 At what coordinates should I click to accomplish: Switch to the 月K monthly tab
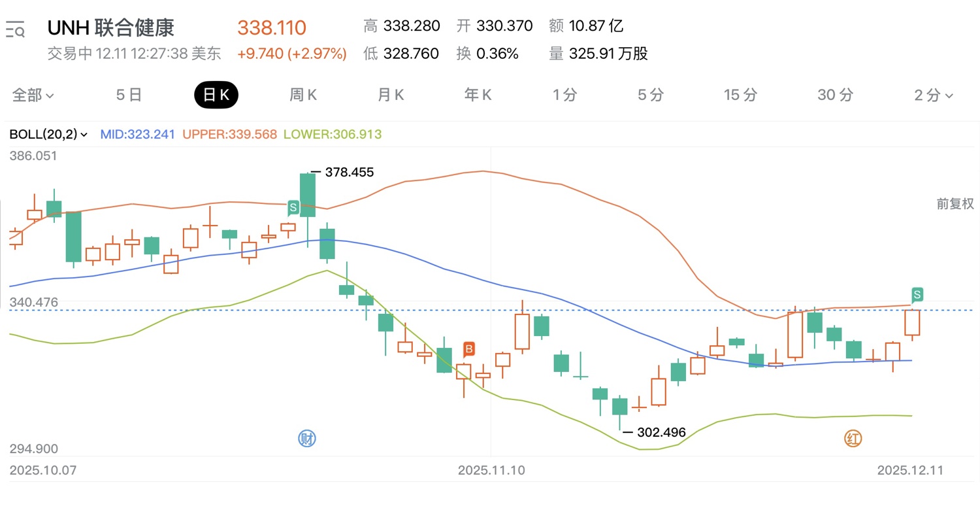click(x=391, y=95)
